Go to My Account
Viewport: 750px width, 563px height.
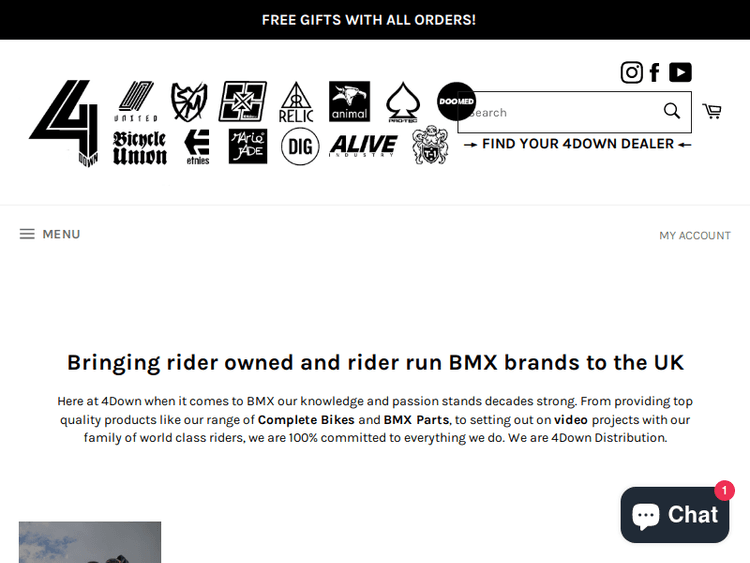695,235
